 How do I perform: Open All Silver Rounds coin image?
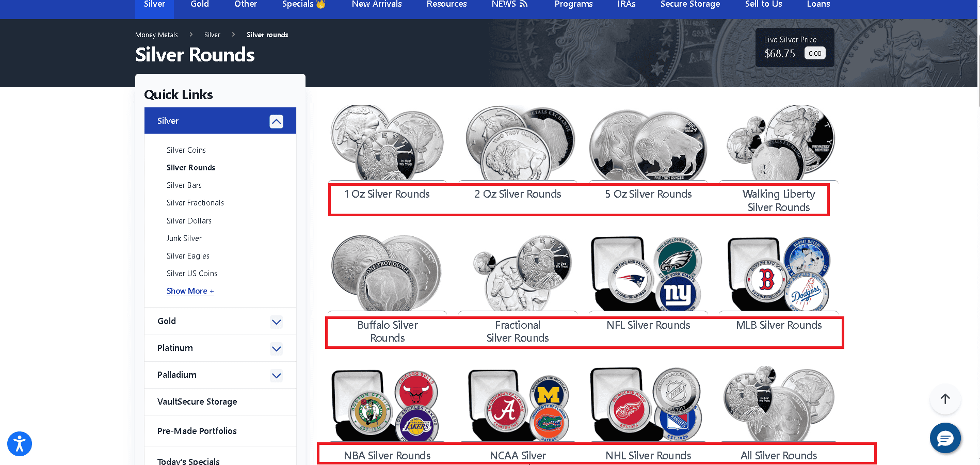tap(779, 404)
